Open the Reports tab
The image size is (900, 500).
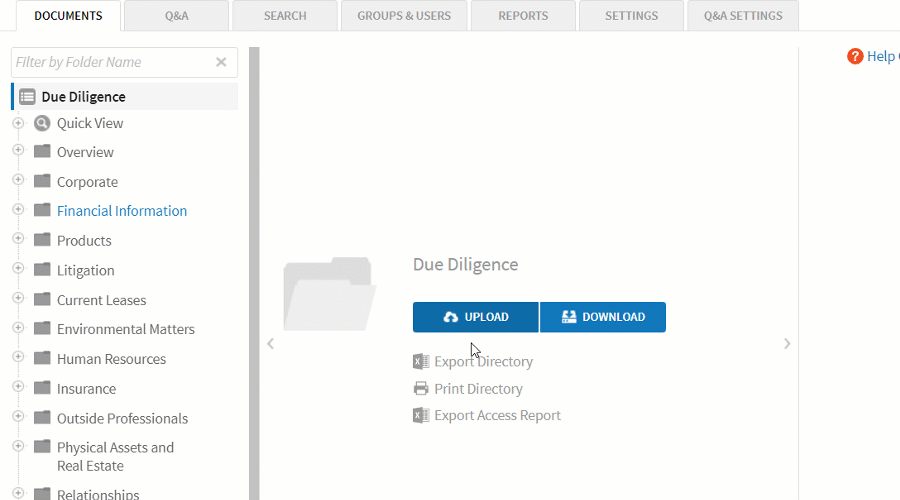coord(523,16)
